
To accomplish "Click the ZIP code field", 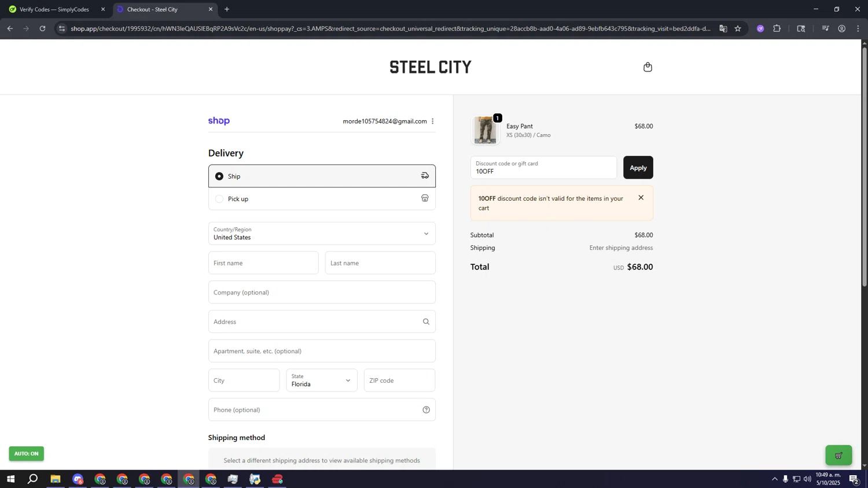I will tap(399, 380).
